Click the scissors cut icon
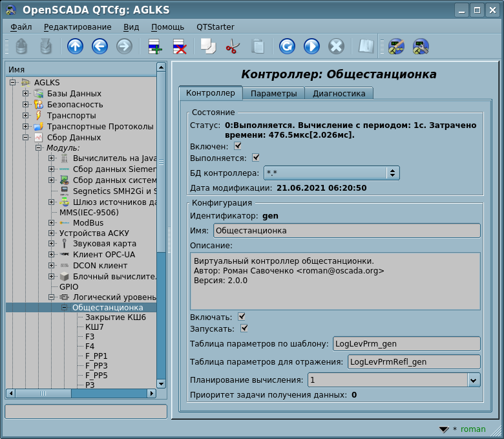This screenshot has height=439, width=504. click(233, 47)
